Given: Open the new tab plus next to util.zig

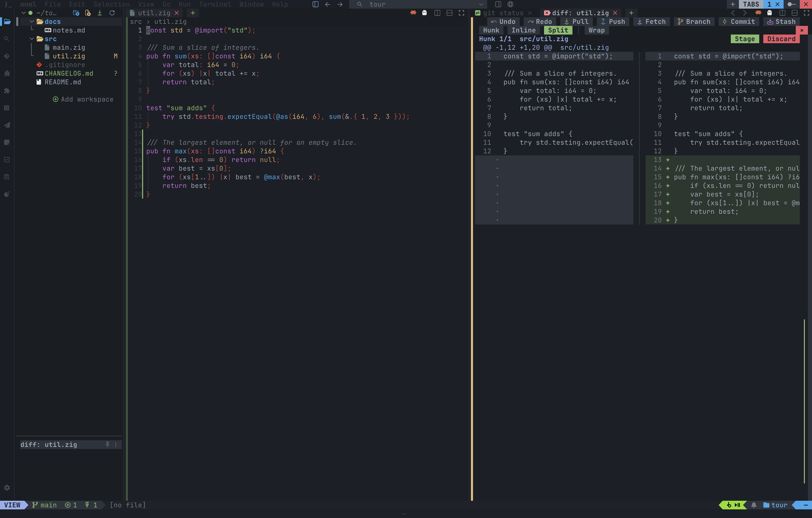Looking at the screenshot, I should [x=193, y=13].
